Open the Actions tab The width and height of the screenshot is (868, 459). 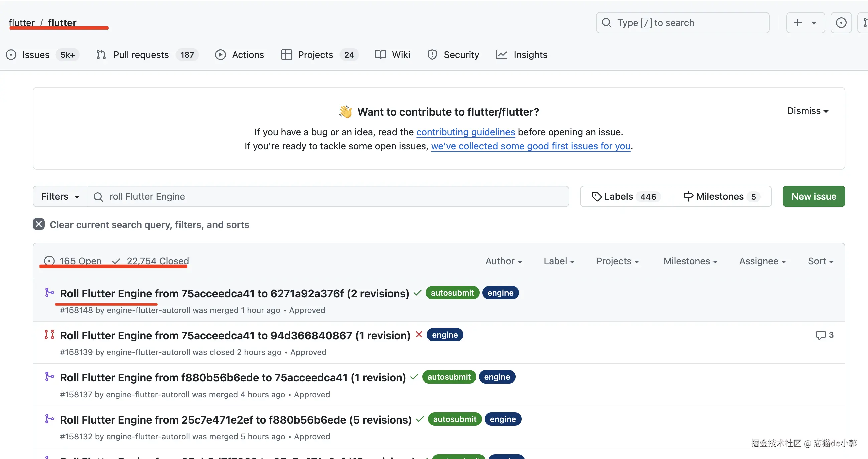(x=247, y=54)
